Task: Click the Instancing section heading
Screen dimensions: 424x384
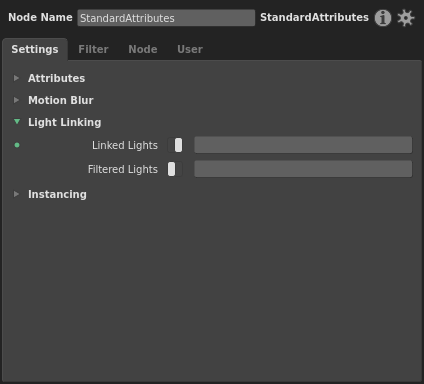Action: pyautogui.click(x=57, y=194)
